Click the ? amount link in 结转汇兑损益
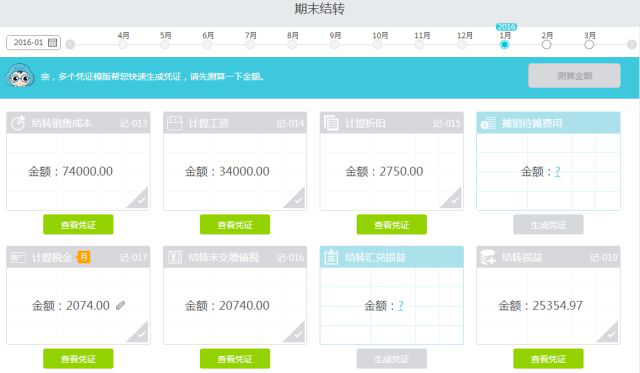This screenshot has height=373, width=640. [x=401, y=305]
